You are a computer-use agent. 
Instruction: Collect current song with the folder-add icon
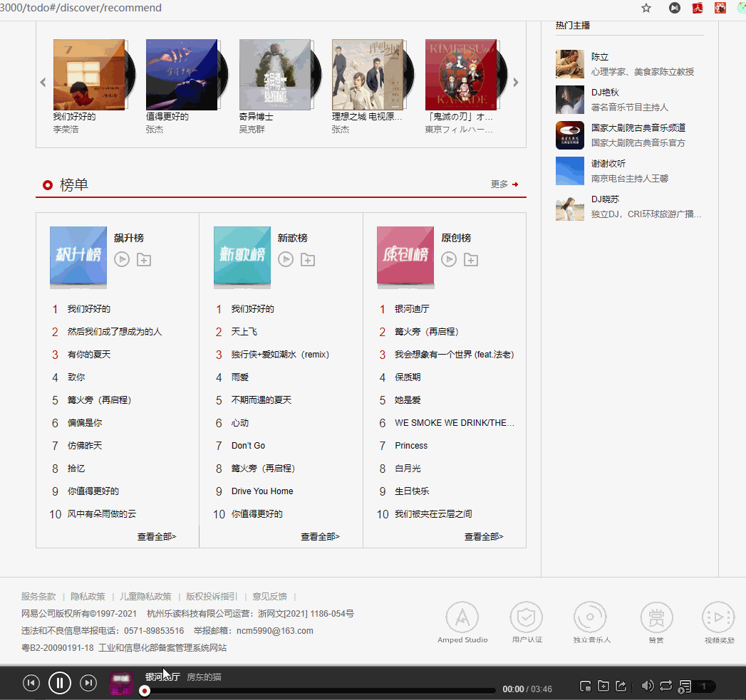603,686
